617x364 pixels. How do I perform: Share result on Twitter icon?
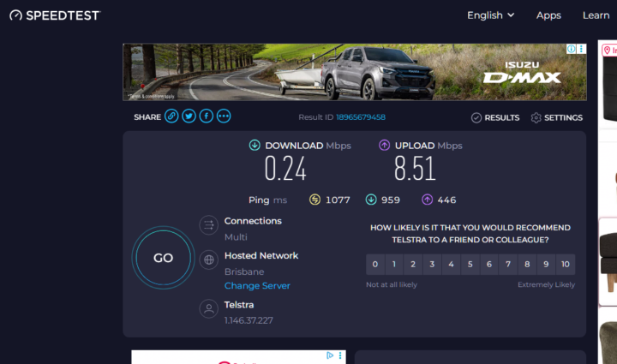(x=189, y=116)
